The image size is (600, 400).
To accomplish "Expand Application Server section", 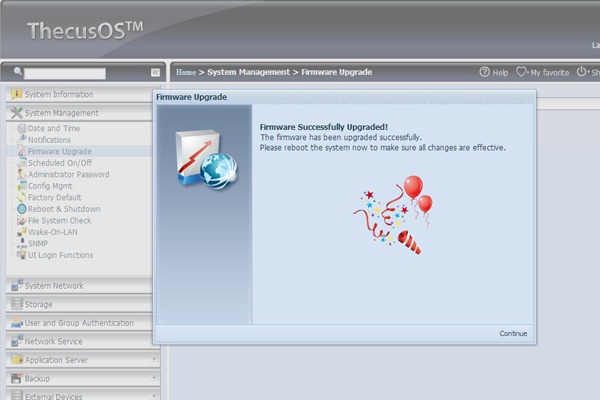I will pyautogui.click(x=83, y=360).
